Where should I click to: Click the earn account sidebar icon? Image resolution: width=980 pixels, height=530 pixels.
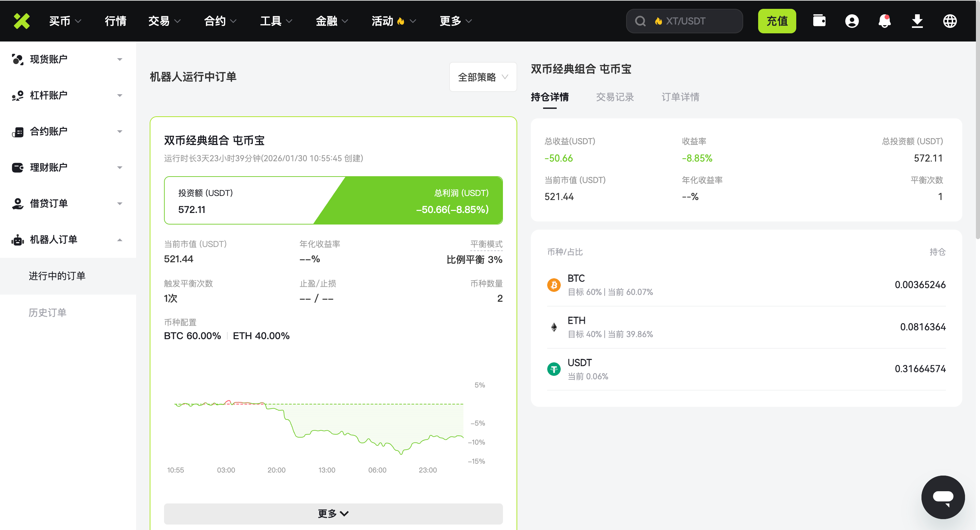17,168
